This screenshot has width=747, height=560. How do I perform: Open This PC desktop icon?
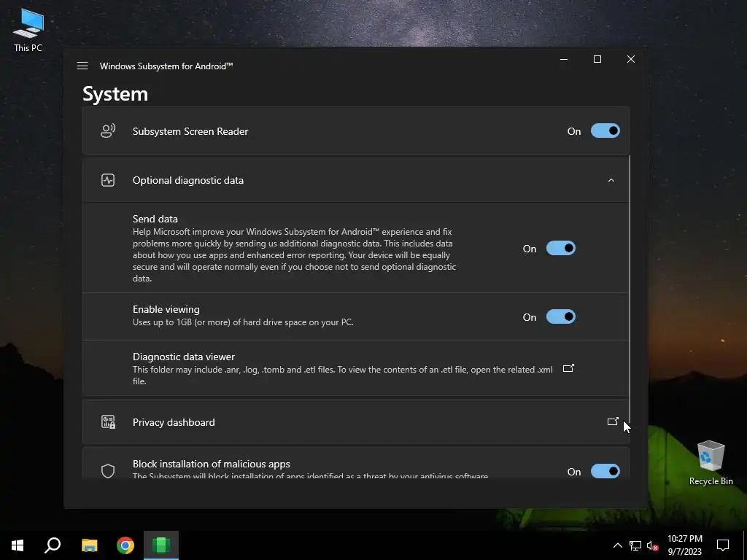click(28, 29)
